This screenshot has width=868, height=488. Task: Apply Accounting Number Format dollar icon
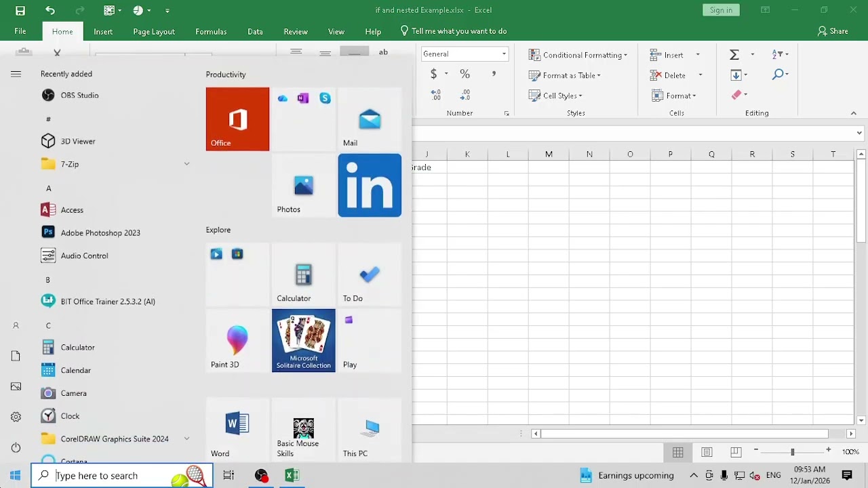[434, 74]
